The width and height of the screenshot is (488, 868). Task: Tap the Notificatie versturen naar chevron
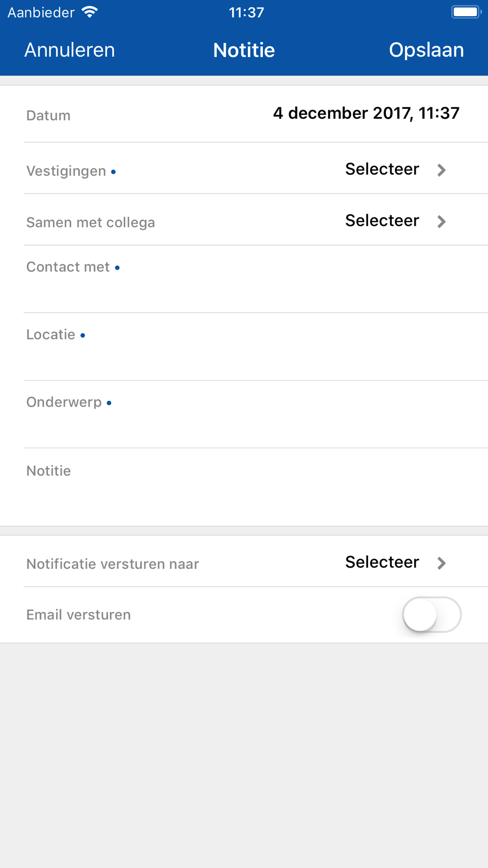coord(441,563)
